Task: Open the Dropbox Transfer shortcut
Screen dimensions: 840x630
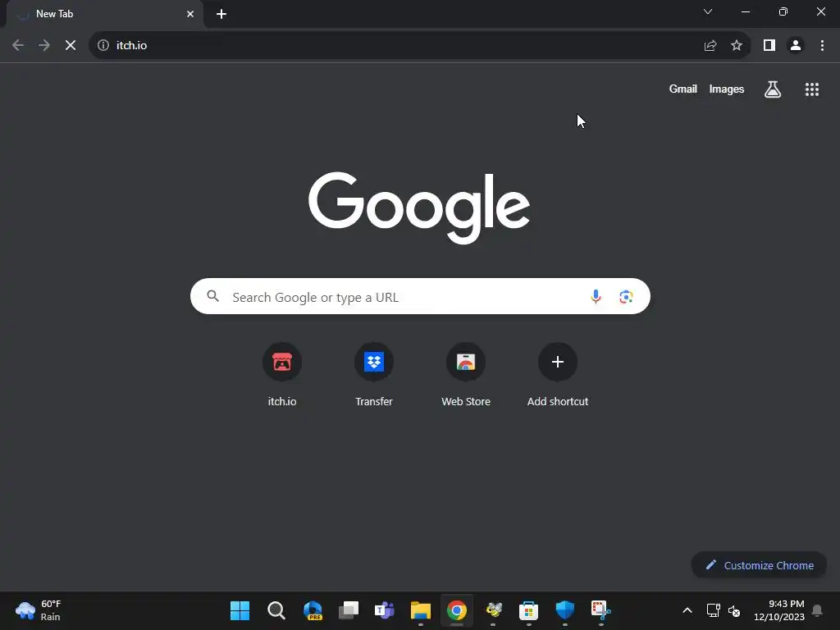Action: tap(374, 375)
